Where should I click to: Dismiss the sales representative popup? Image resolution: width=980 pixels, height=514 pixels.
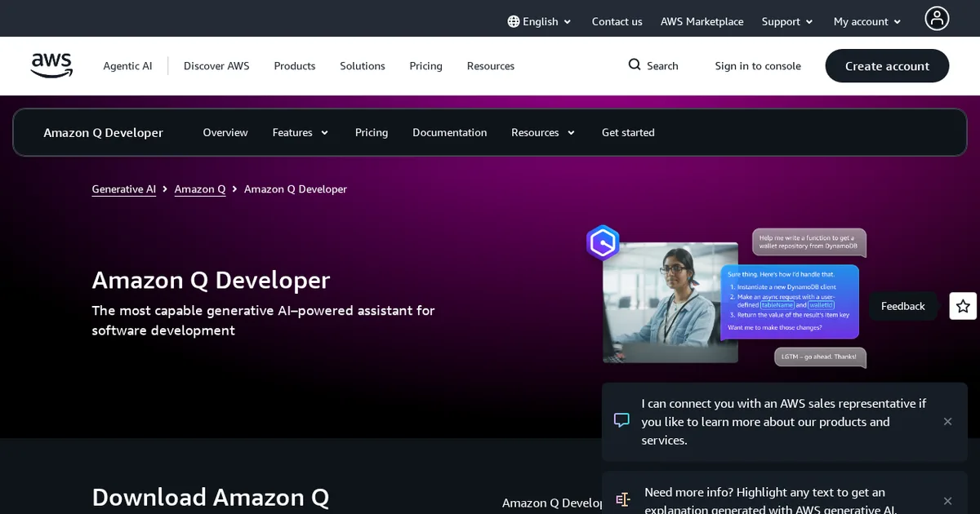pos(947,421)
